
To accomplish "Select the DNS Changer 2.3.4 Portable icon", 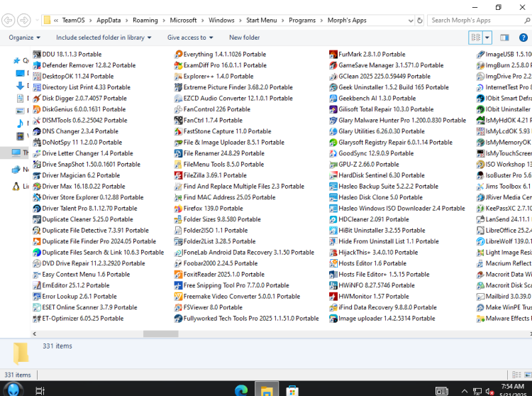I will 37,131.
